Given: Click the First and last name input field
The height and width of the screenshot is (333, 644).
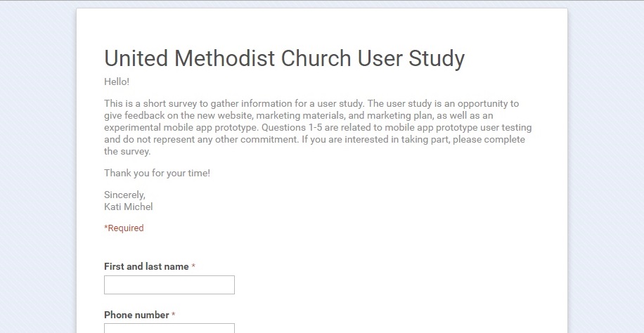Looking at the screenshot, I should (x=169, y=285).
